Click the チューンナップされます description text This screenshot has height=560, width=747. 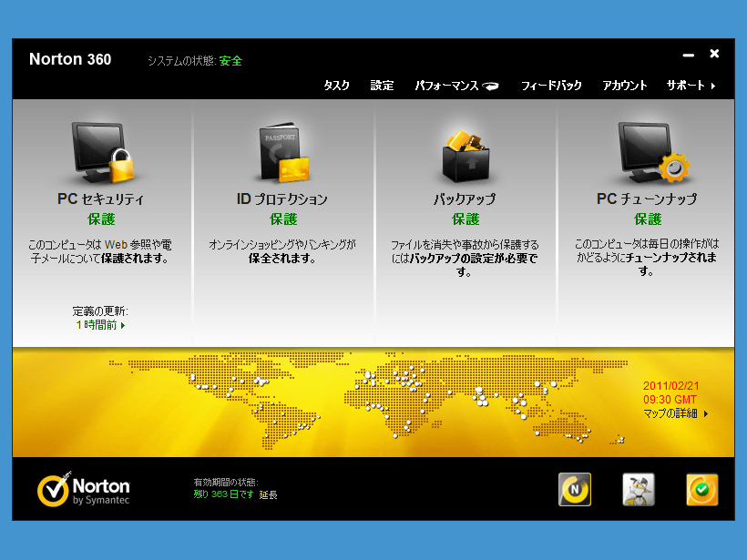pos(647,257)
